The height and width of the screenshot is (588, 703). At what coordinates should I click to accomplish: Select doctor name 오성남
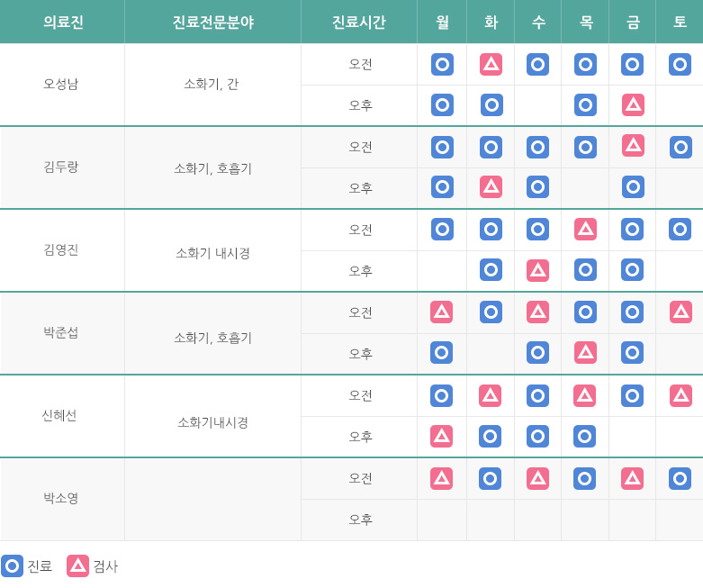[x=61, y=84]
